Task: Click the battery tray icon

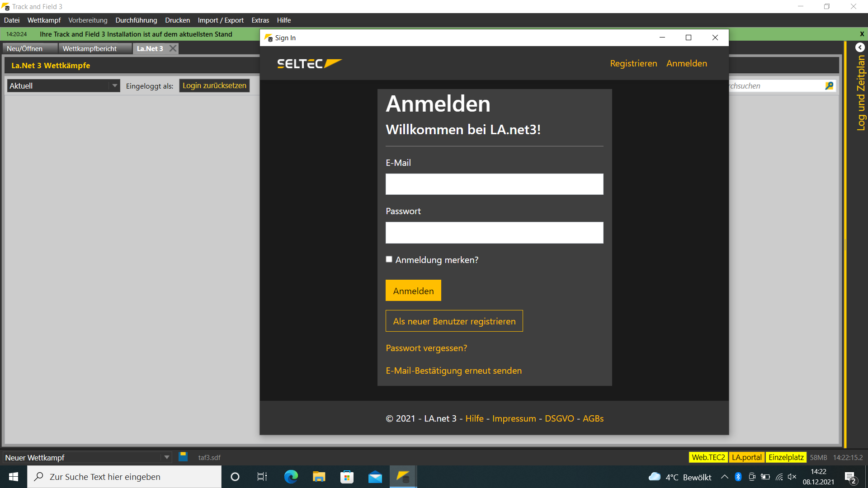Action: (x=765, y=477)
